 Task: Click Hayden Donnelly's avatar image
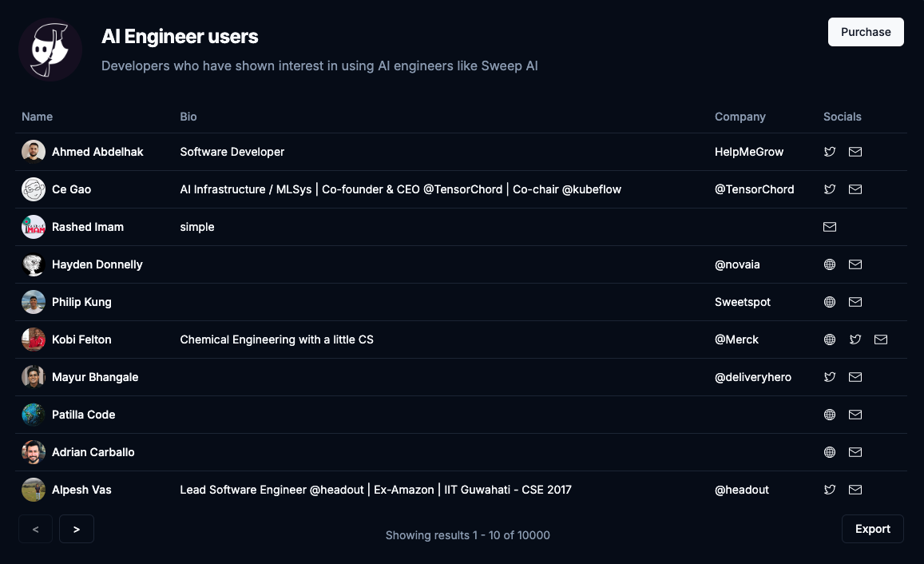34,264
